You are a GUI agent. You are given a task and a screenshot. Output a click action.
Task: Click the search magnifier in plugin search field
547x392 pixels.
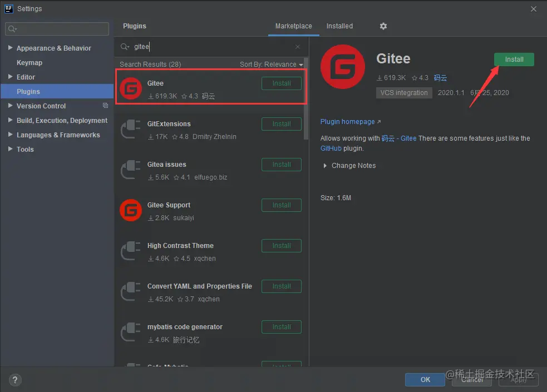pyautogui.click(x=125, y=47)
